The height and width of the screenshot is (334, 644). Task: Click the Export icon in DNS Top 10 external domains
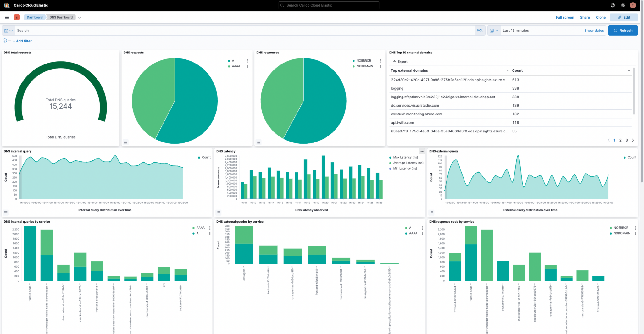(x=394, y=61)
